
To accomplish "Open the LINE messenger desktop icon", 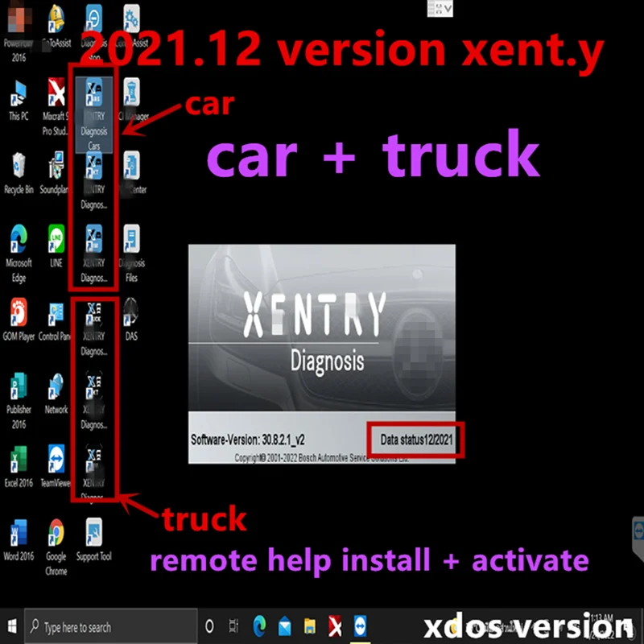I will [x=56, y=246].
